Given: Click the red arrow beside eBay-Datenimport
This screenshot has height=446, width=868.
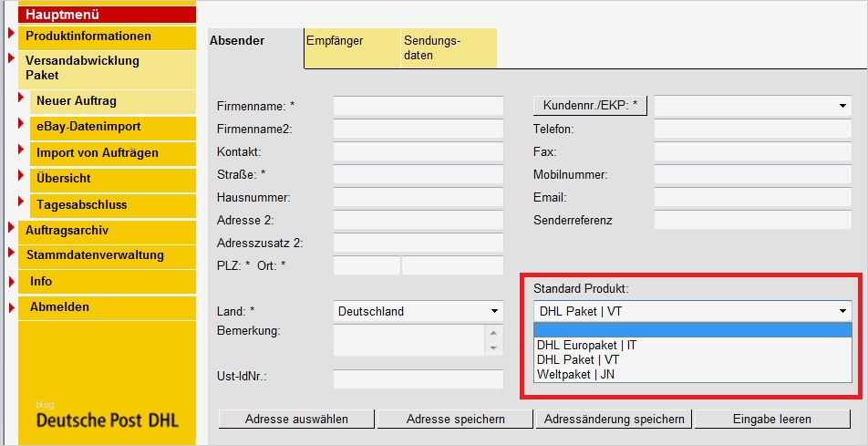Looking at the screenshot, I should coord(22,123).
